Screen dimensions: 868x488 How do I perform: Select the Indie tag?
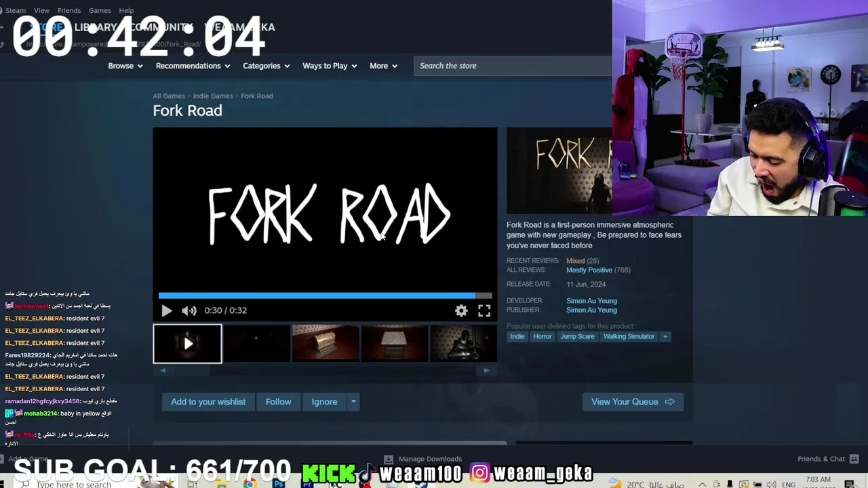tap(517, 336)
